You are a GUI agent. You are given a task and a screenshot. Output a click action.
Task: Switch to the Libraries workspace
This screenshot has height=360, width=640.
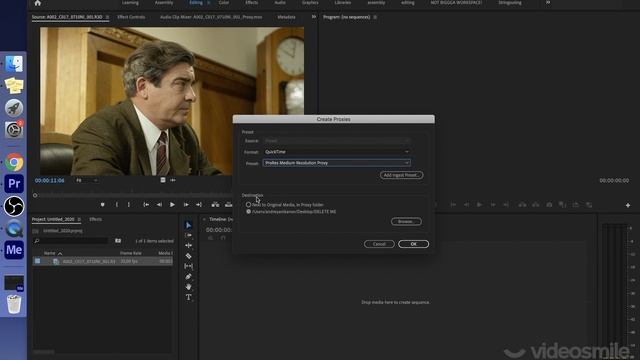342,3
